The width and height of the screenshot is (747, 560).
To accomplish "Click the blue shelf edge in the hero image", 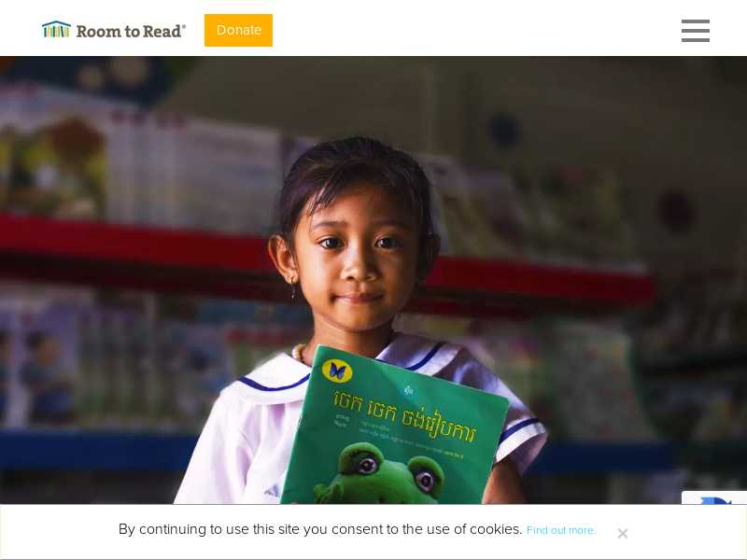I will coord(95,450).
